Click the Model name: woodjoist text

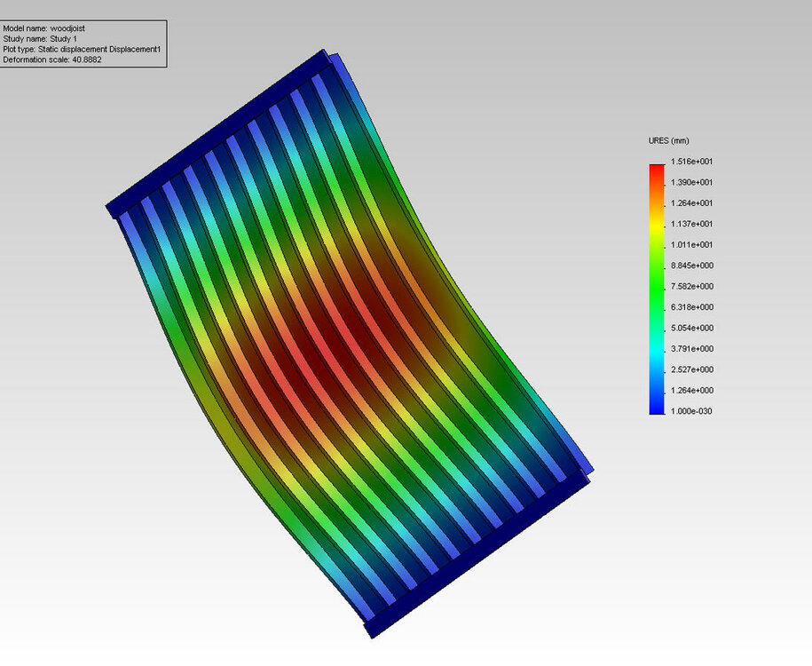pos(44,28)
